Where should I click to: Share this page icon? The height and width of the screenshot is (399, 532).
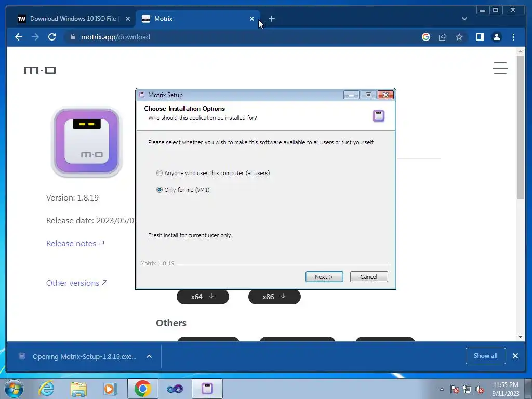coord(443,37)
